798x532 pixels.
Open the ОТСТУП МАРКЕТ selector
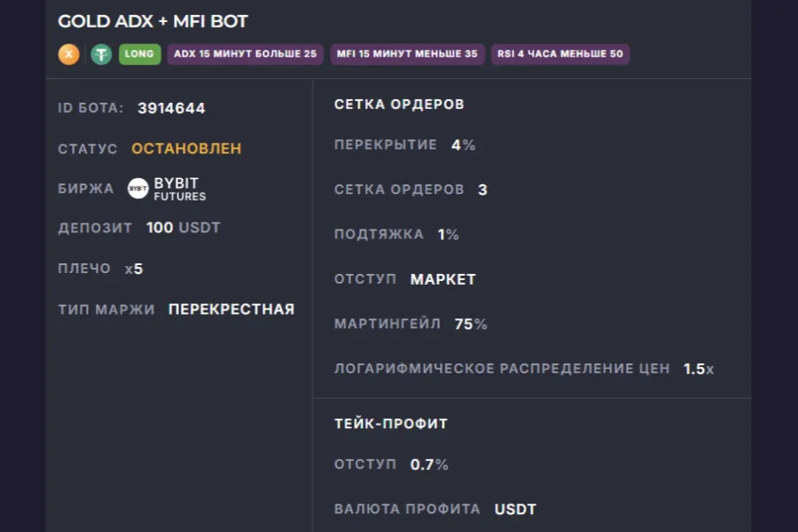442,278
